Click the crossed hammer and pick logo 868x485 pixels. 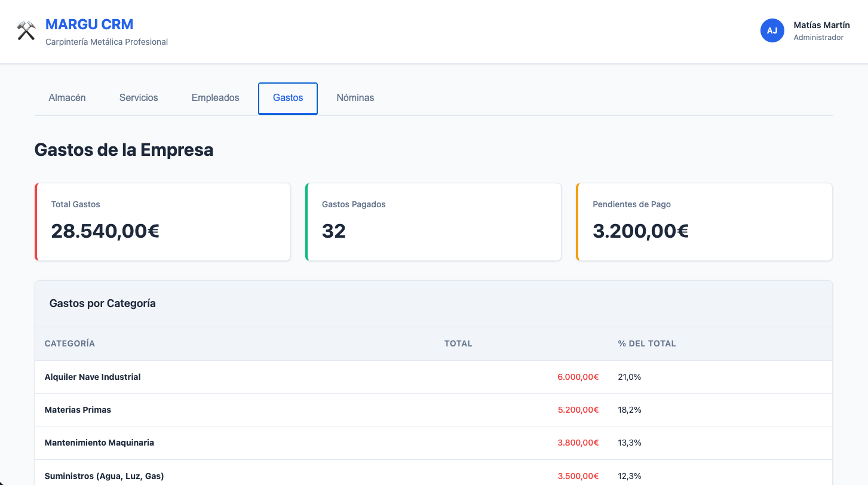pos(26,31)
